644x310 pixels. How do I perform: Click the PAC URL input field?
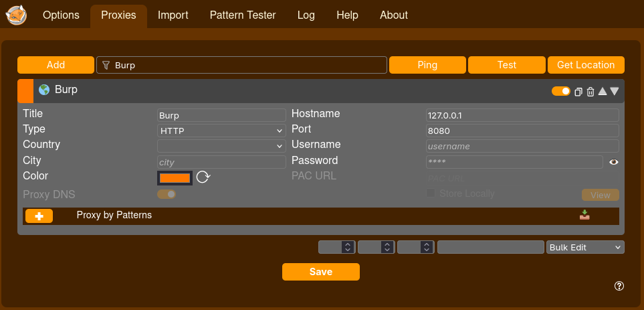(522, 179)
